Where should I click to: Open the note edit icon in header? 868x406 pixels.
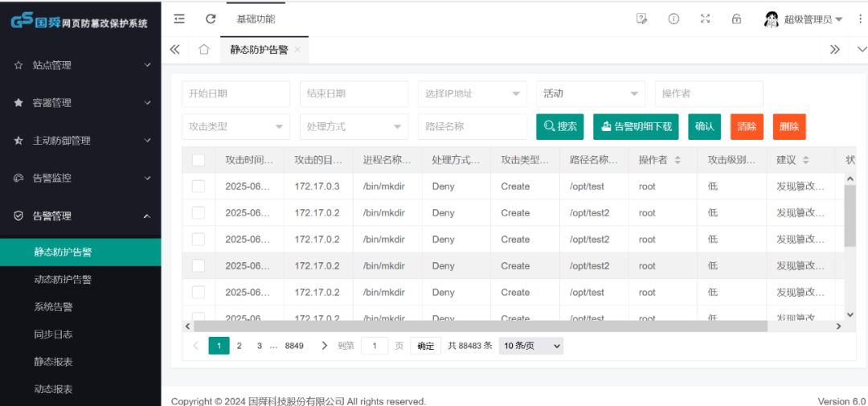641,18
